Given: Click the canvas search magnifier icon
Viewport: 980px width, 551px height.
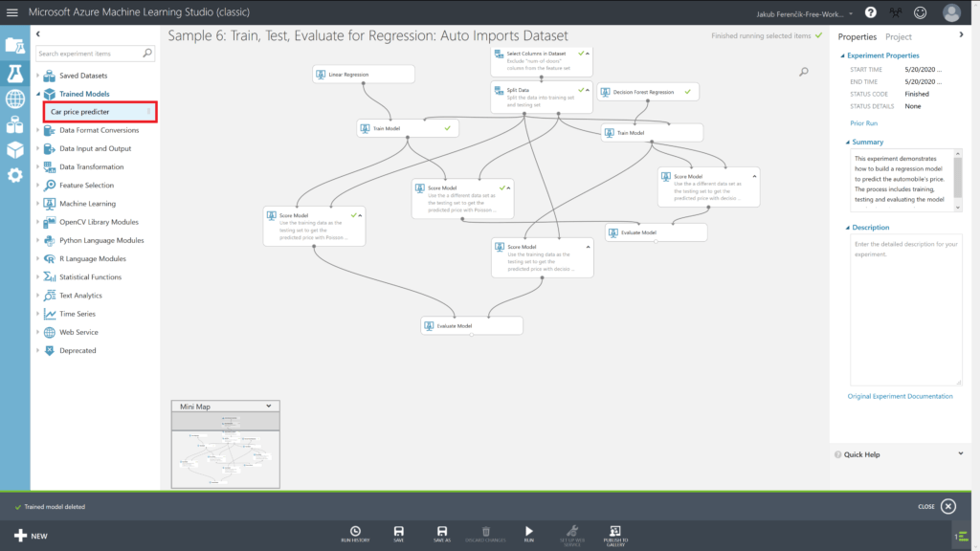Looking at the screenshot, I should point(804,72).
